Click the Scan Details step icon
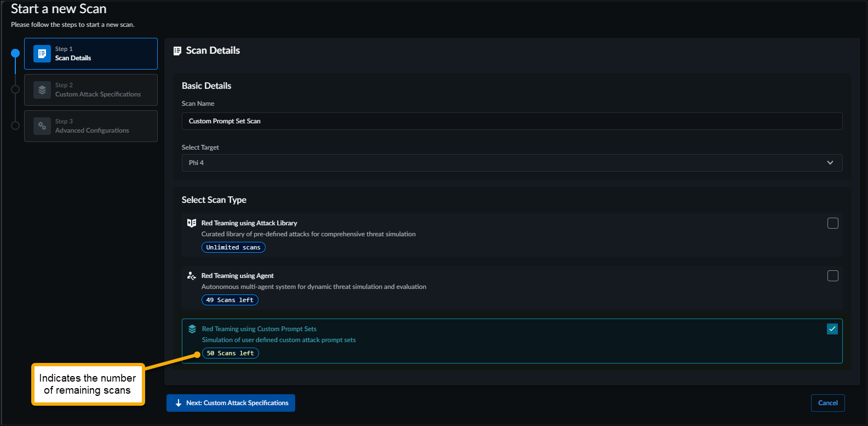 point(42,54)
